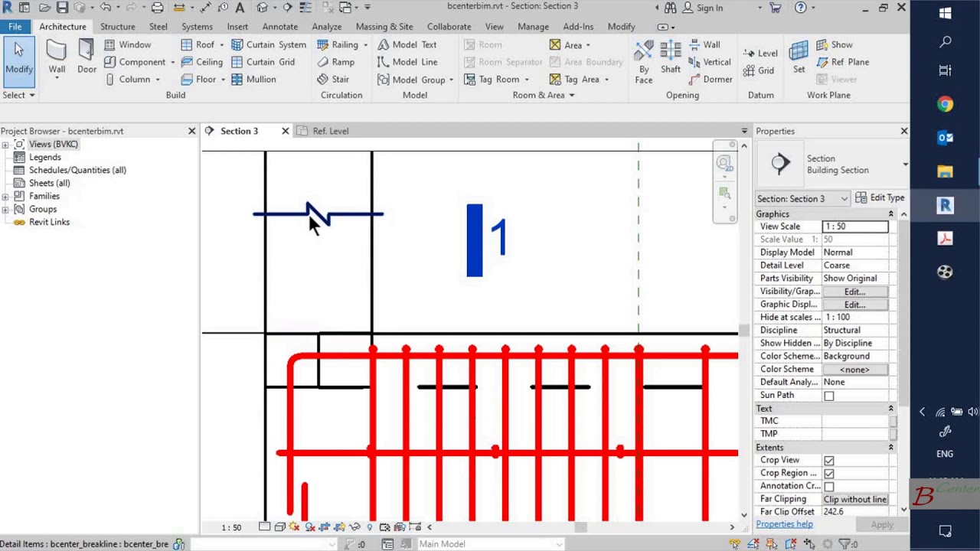Choose the Dormer opening tool
The height and width of the screenshot is (551, 980).
point(710,80)
